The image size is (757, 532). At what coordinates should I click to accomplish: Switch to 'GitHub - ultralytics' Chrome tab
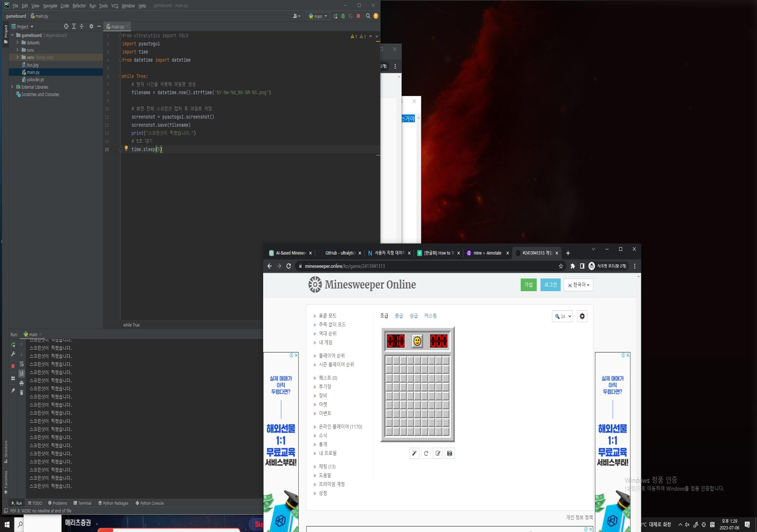pos(340,253)
